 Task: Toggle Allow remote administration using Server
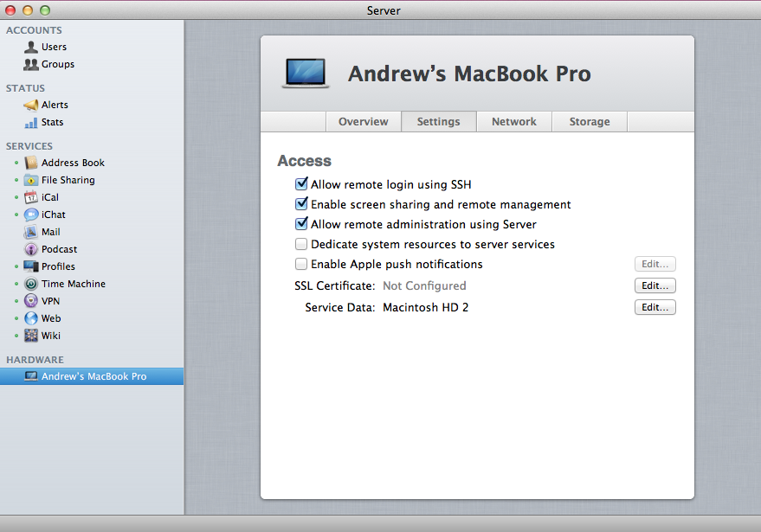301,223
